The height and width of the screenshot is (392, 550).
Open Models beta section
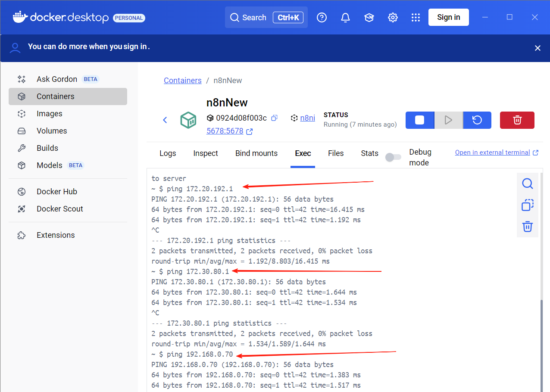68,165
